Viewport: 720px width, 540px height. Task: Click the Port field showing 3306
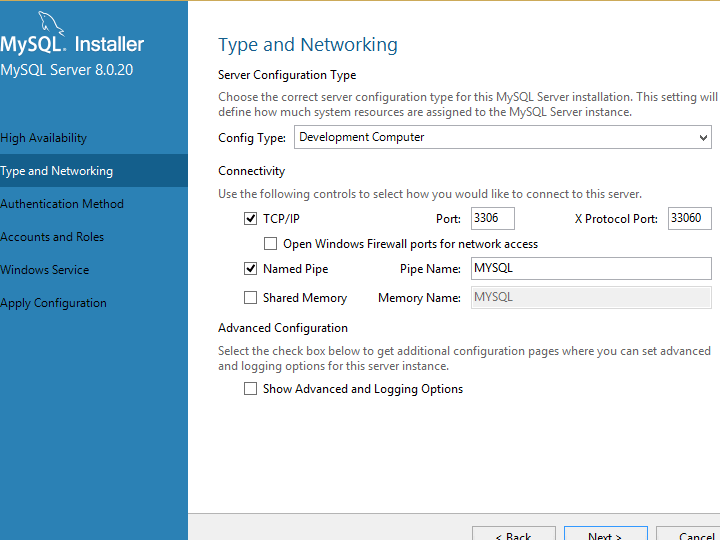[493, 218]
